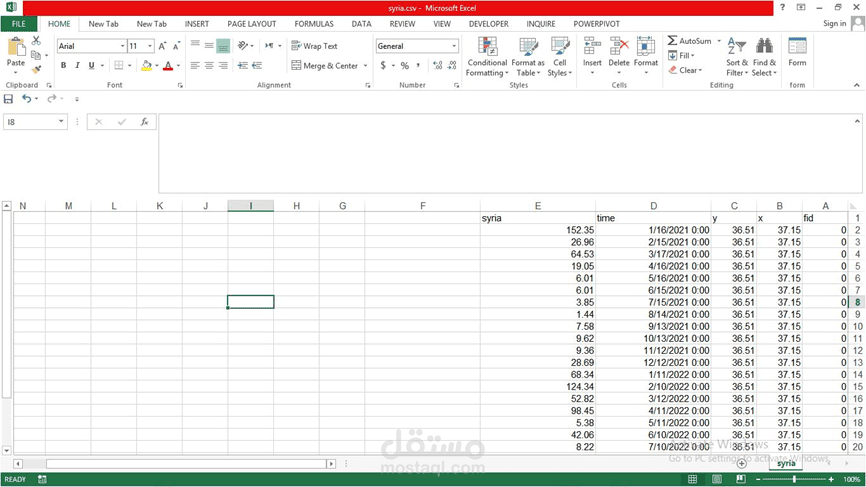Click Comma Style icon
The image size is (866, 487).
pyautogui.click(x=418, y=65)
